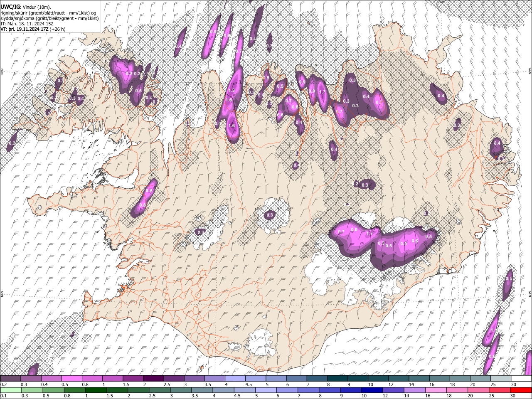Click the top-row legend swatch labeled 12

click(399, 379)
